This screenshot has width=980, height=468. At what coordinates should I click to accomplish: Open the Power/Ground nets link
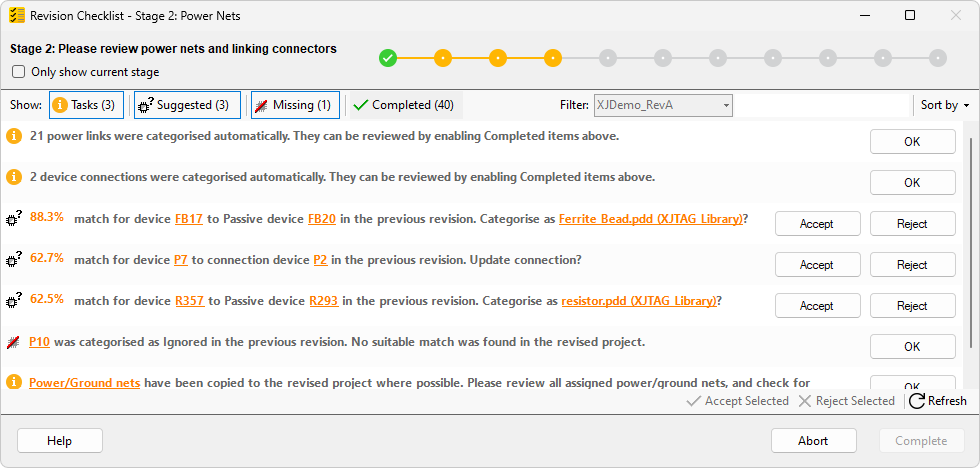pos(85,383)
